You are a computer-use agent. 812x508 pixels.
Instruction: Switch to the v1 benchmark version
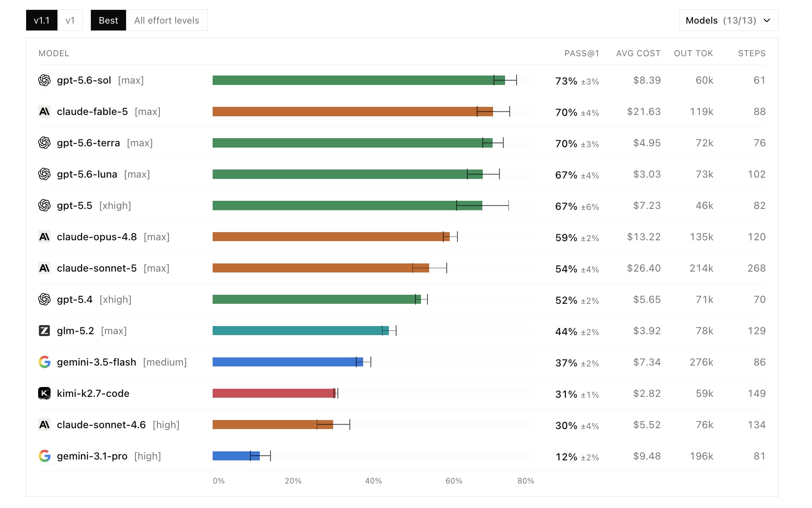[70, 20]
